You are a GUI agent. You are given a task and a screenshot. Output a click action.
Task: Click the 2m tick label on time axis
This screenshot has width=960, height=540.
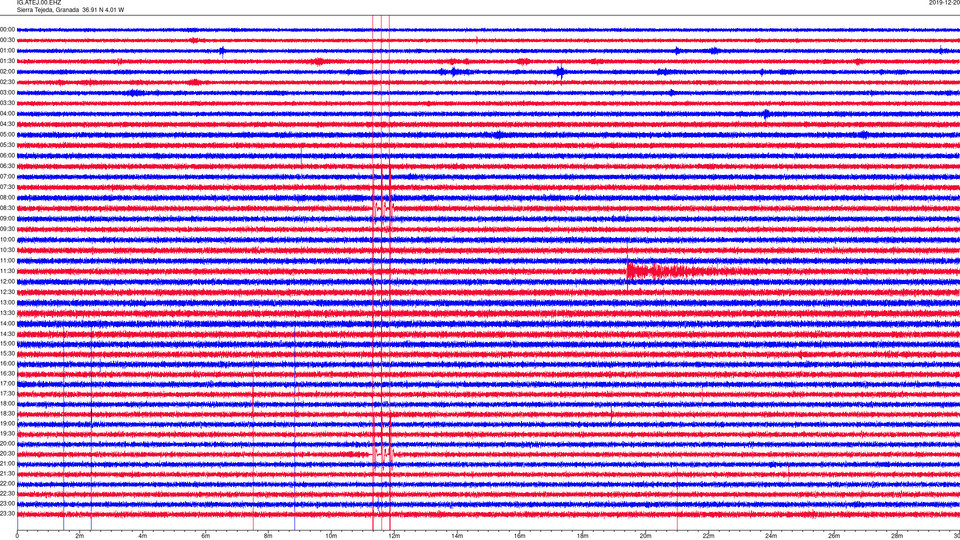coord(80,536)
